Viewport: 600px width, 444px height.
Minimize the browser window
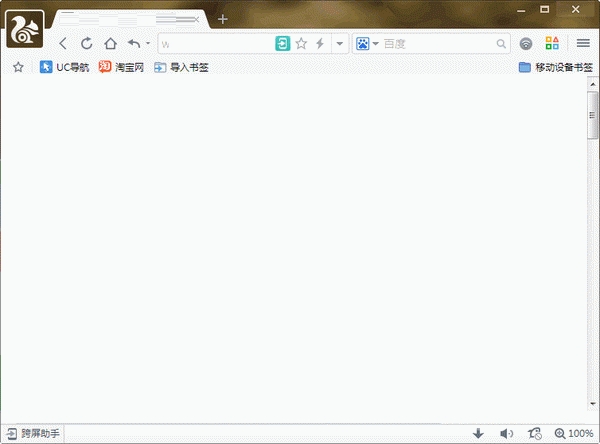tap(521, 10)
